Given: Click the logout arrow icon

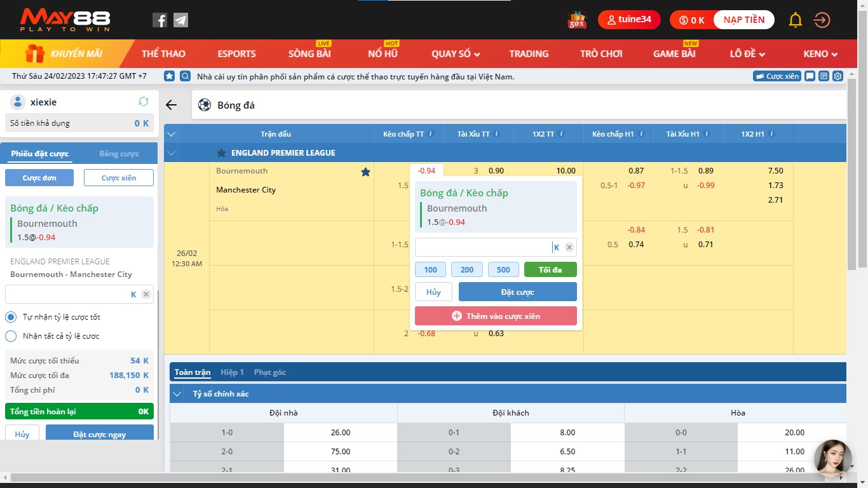Looking at the screenshot, I should pos(822,20).
